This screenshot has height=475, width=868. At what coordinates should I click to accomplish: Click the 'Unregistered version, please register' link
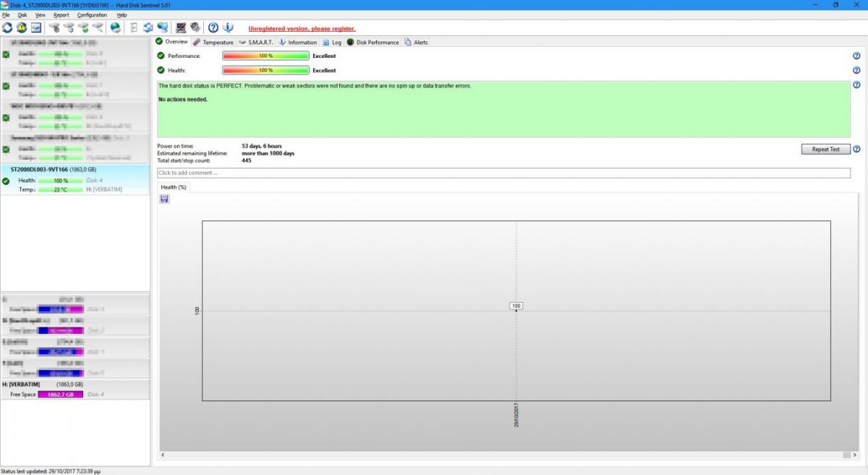(x=302, y=29)
